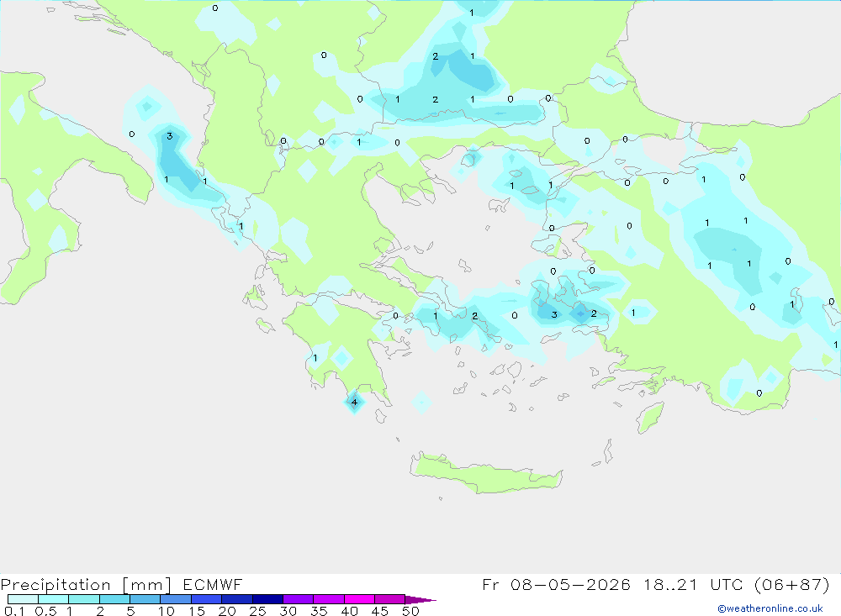Select the 0.1–0.5 mm legend color swatch
841x616 pixels.
pyautogui.click(x=23, y=599)
